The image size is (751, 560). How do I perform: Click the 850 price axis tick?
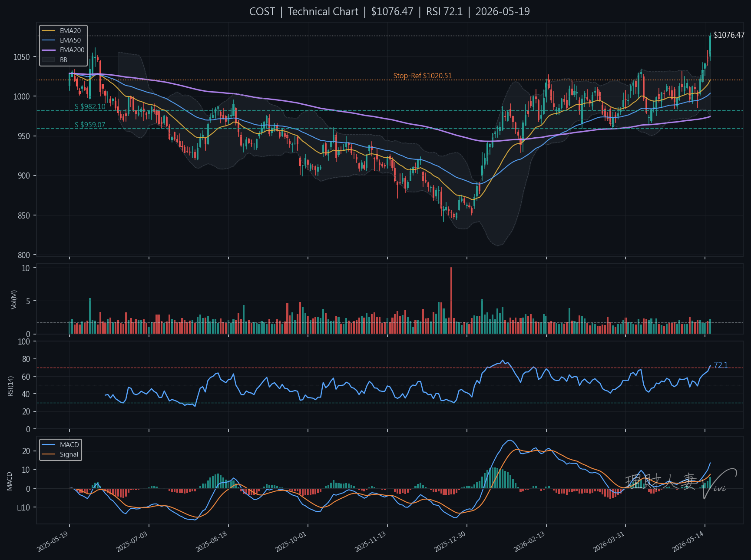coord(23,215)
